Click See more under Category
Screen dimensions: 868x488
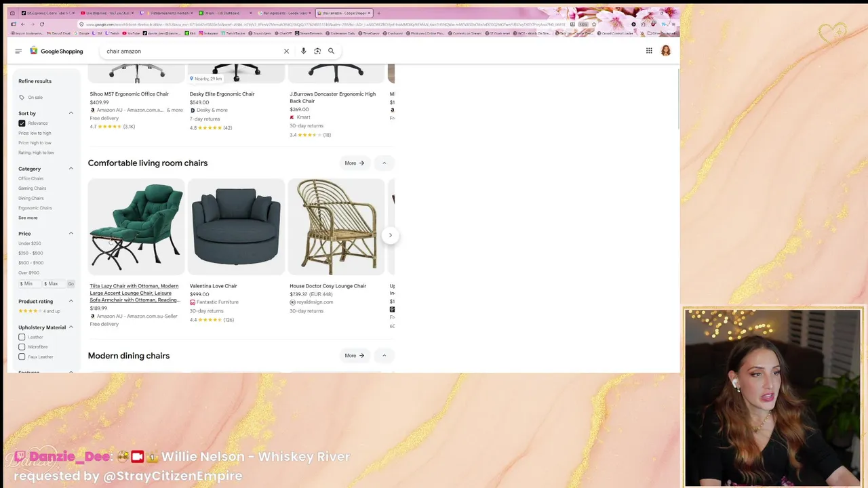[x=28, y=218]
